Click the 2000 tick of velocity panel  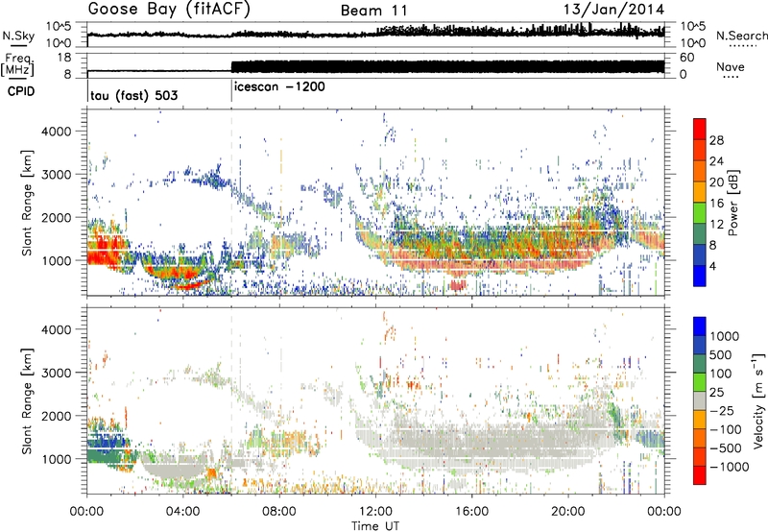[56, 416]
